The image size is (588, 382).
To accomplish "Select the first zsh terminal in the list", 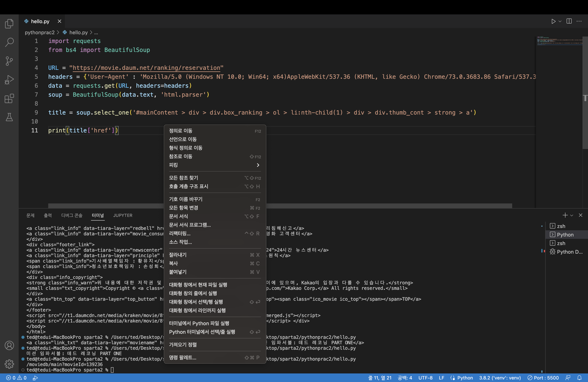I will click(566, 226).
